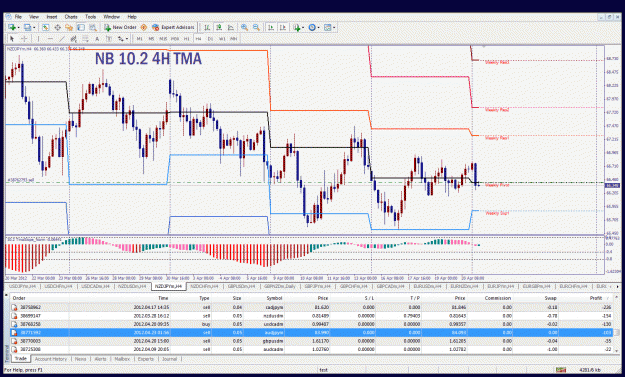Open the News terminal tab
This screenshot has height=377, width=625.
click(x=81, y=359)
